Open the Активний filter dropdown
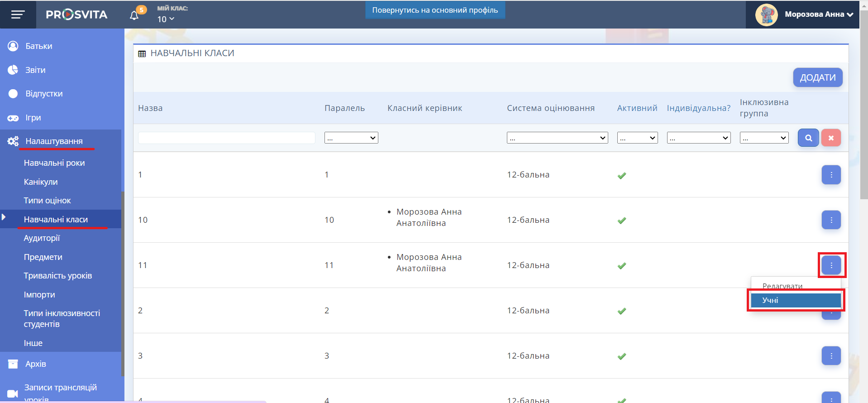868x403 pixels. [637, 138]
